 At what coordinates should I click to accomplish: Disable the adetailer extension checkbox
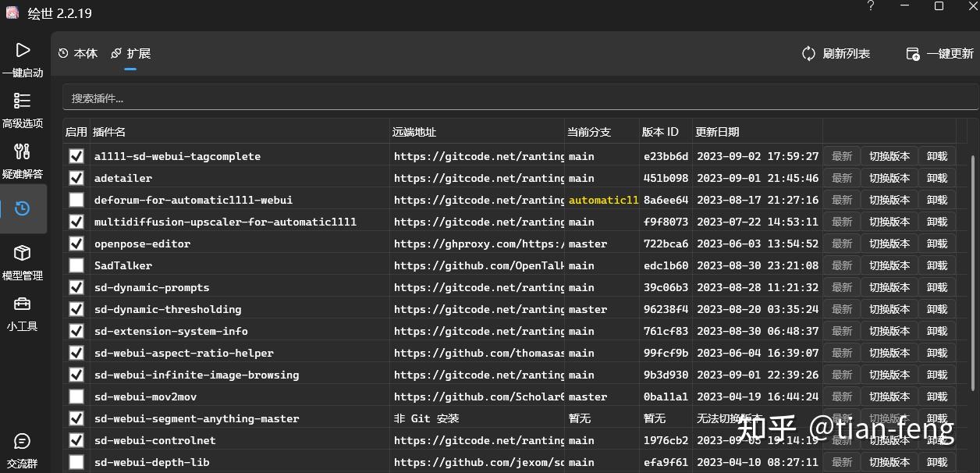pos(76,178)
